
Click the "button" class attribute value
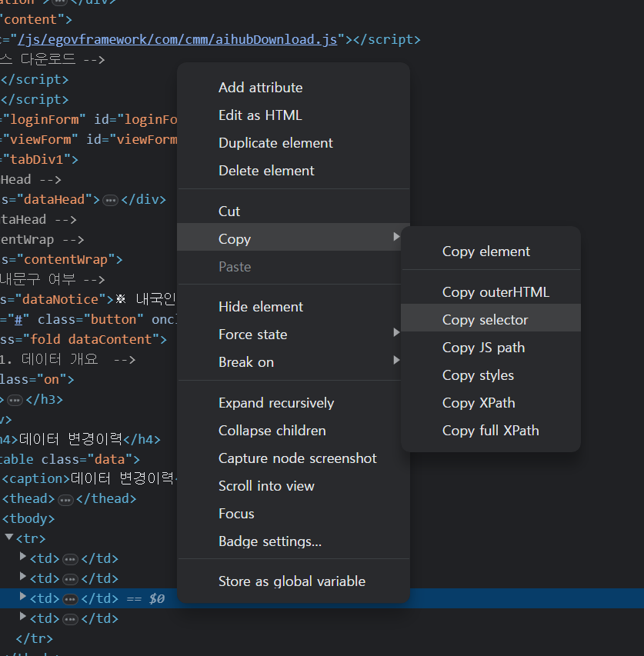pyautogui.click(x=114, y=320)
